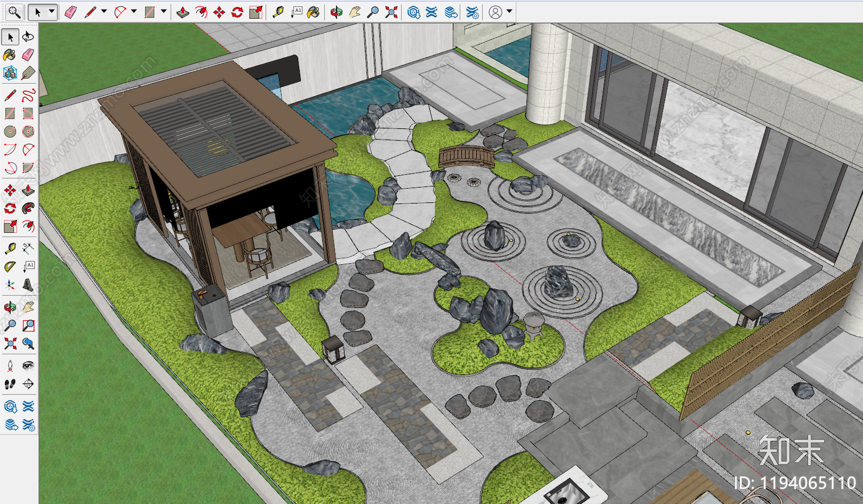This screenshot has width=863, height=504.
Task: Choose Rotate in the horizontal toolbar
Action: tap(237, 12)
